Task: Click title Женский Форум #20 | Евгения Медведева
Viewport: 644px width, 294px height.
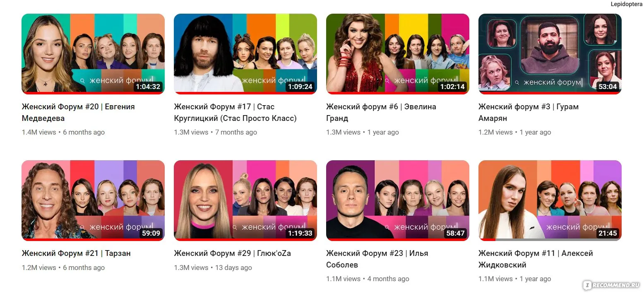Action: tap(78, 112)
